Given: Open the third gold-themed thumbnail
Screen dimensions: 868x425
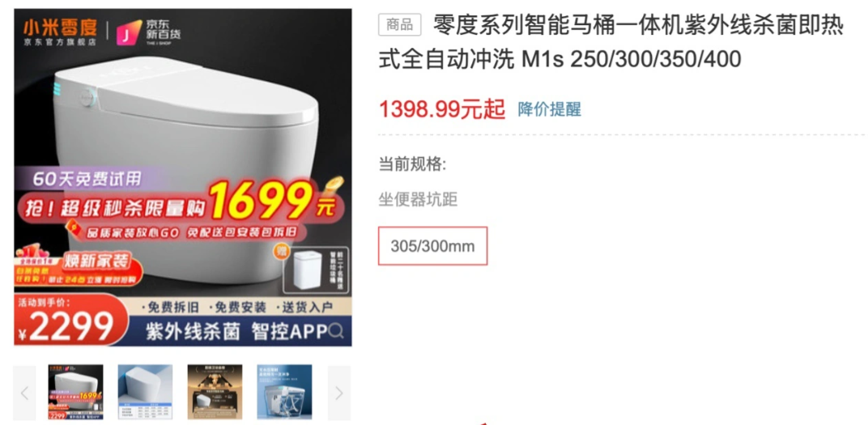Looking at the screenshot, I should pos(215,392).
